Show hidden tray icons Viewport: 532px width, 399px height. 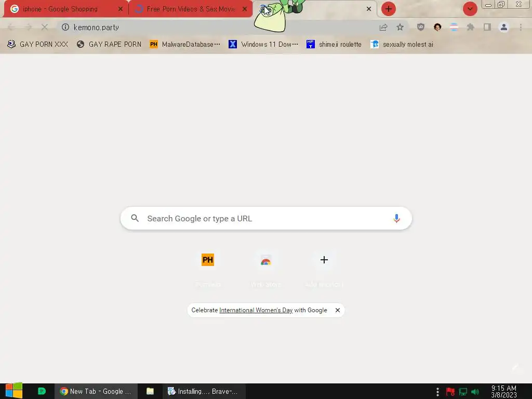click(x=437, y=392)
